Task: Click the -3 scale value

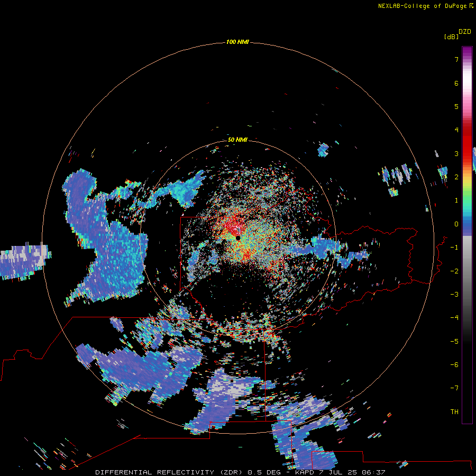Action: (x=454, y=295)
